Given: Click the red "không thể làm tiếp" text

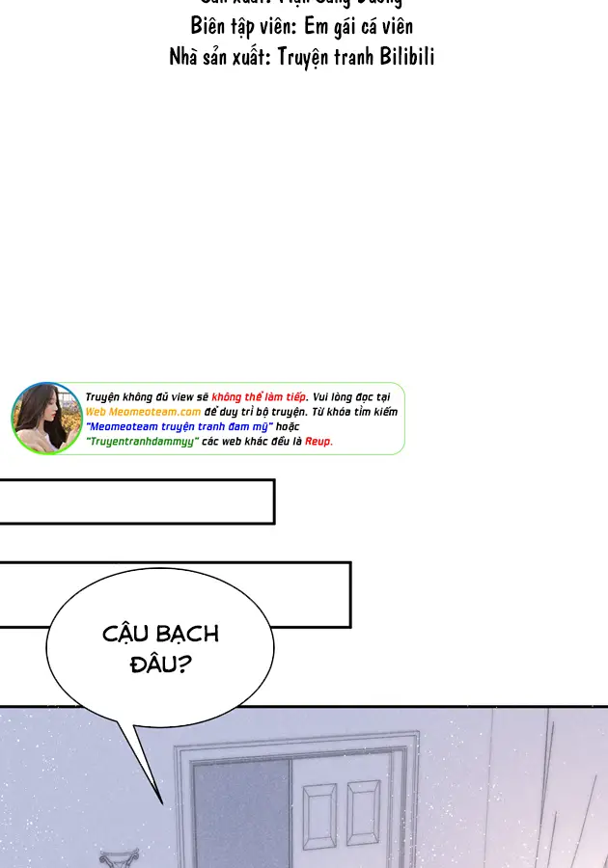Looking at the screenshot, I should coord(258,397).
